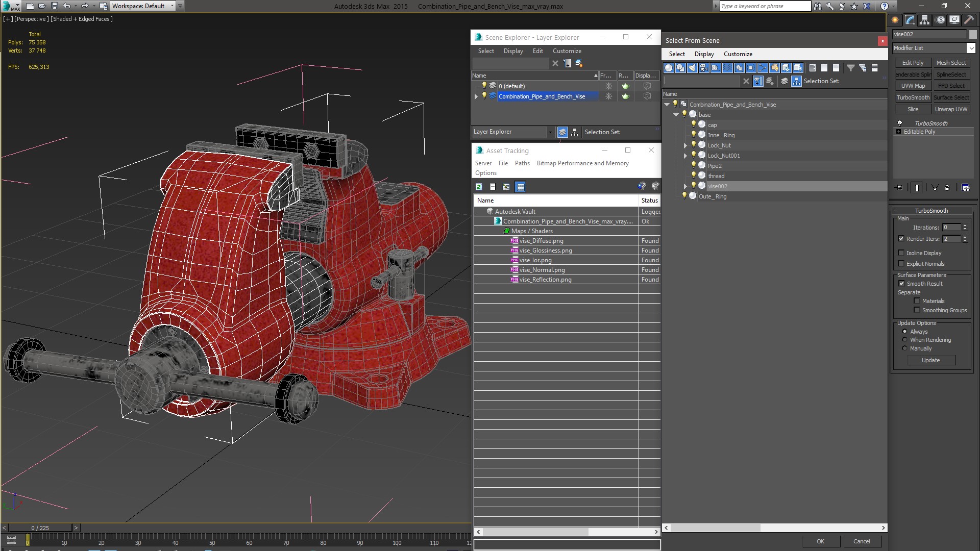This screenshot has width=980, height=551.
Task: Click the Update button in TurboSmooth
Action: pyautogui.click(x=931, y=359)
